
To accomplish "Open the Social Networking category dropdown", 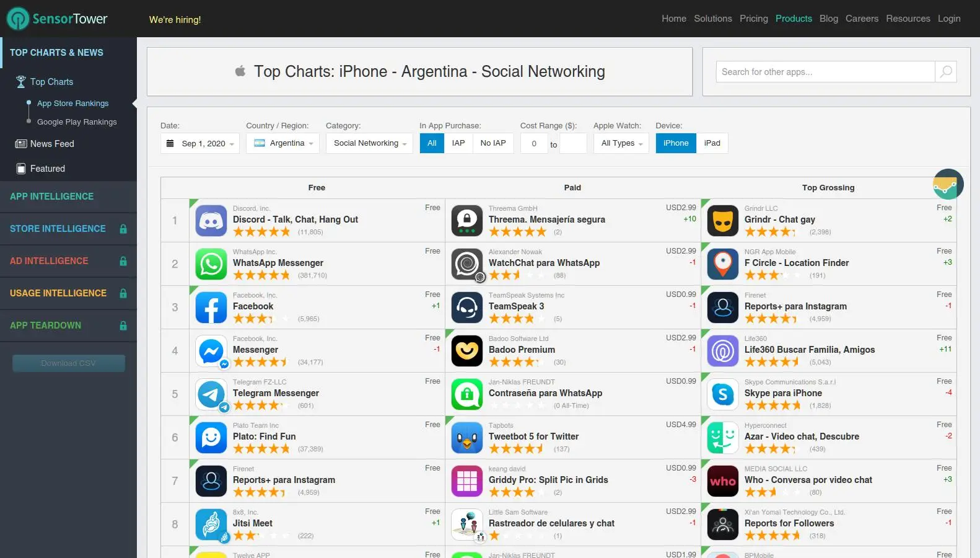I will tap(369, 143).
